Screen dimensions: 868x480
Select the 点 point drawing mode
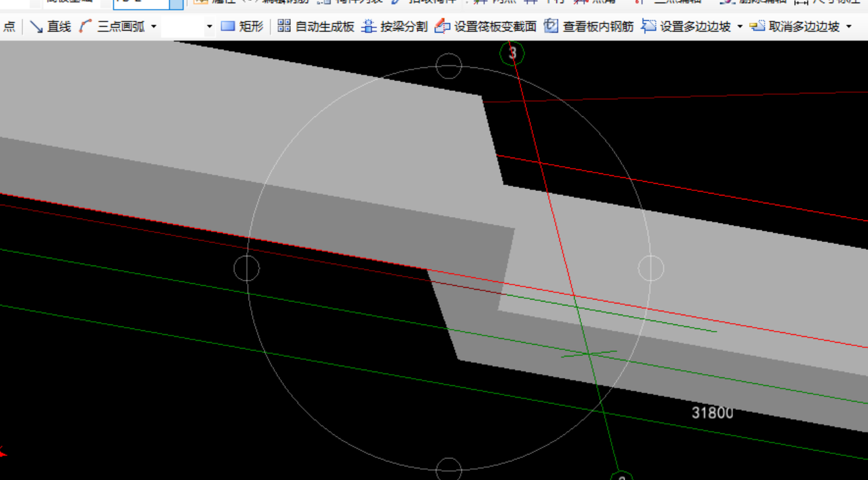pyautogui.click(x=9, y=27)
